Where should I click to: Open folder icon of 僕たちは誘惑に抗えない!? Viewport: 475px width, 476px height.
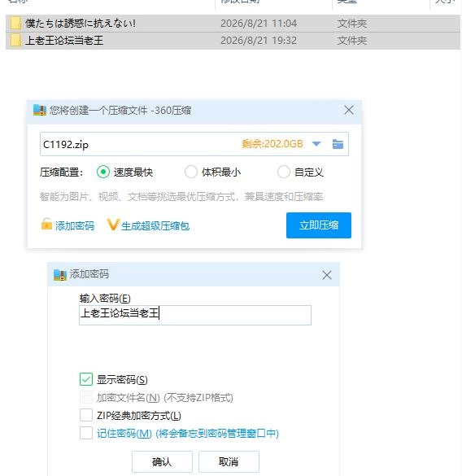[15, 24]
